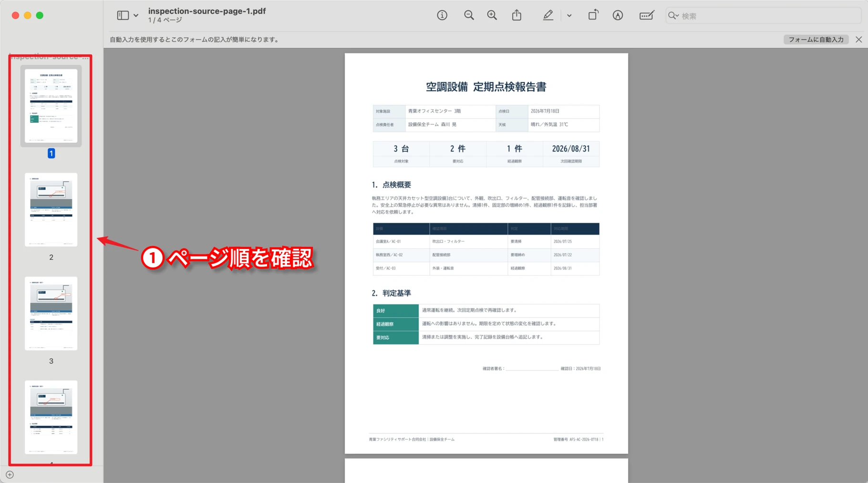Click the 2026/08/31 summary value
868x483 pixels.
click(571, 149)
